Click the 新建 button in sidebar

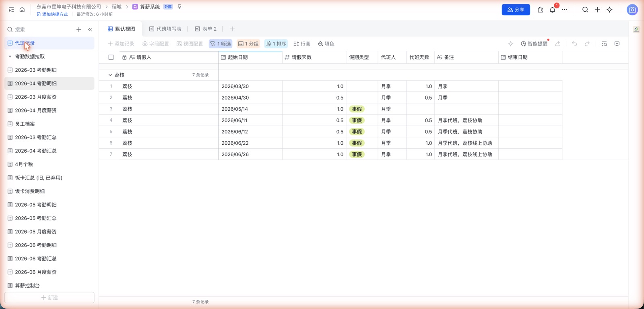pos(50,297)
